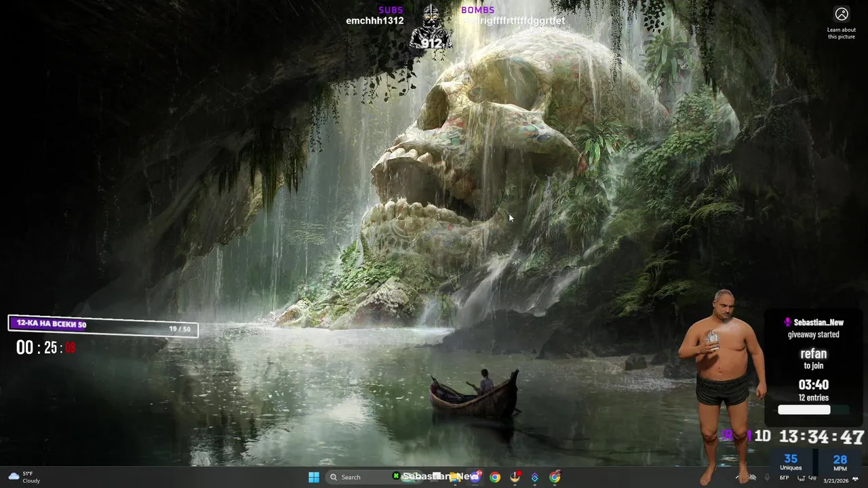Image resolution: width=868 pixels, height=488 pixels.
Task: Click the 912 counter badge figure
Action: coord(431,28)
